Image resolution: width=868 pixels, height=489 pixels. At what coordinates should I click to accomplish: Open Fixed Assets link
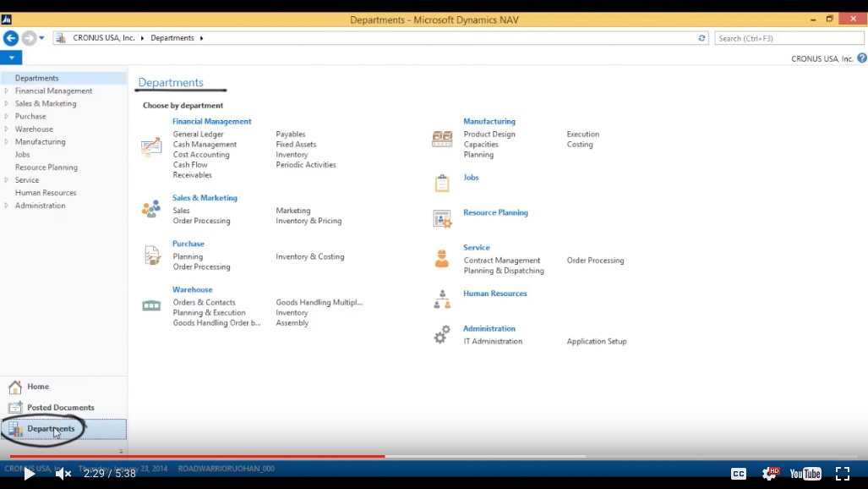pyautogui.click(x=296, y=144)
